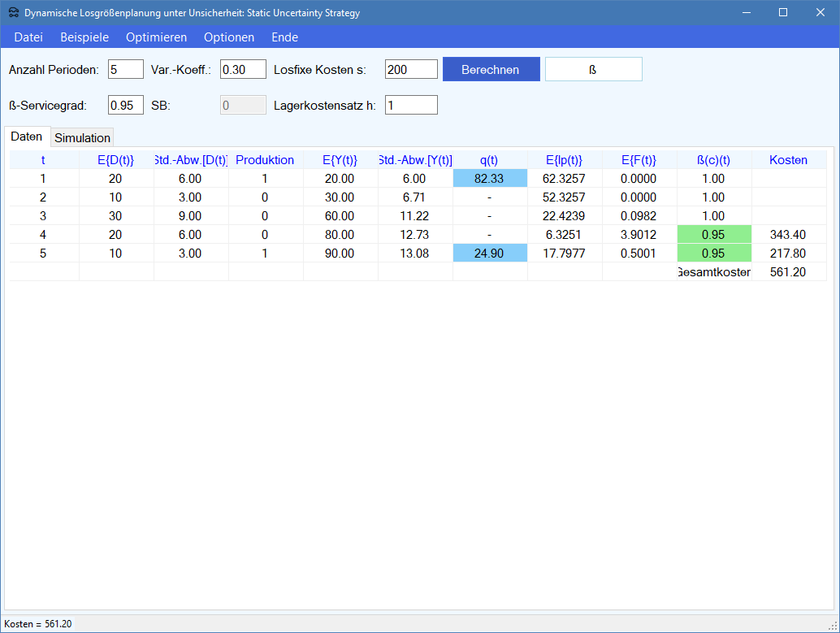This screenshot has width=840, height=633.
Task: Click the Ende menu item
Action: point(284,37)
